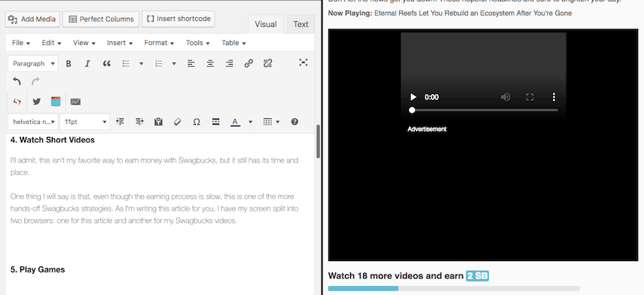Viewport: 644px width, 295px height.
Task: Remove link with the unlink icon
Action: pyautogui.click(x=268, y=64)
